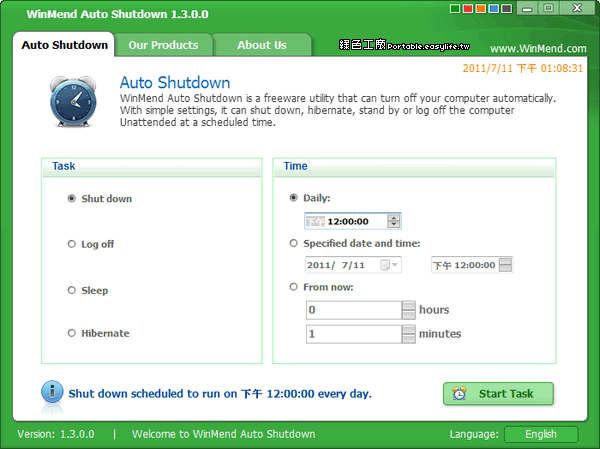600x449 pixels.
Task: Select the Hibernate task option
Action: pyautogui.click(x=99, y=333)
